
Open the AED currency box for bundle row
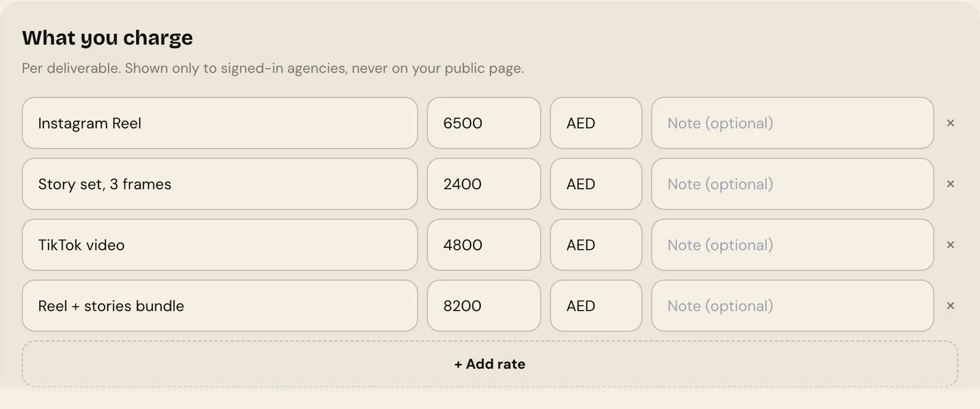tap(596, 306)
